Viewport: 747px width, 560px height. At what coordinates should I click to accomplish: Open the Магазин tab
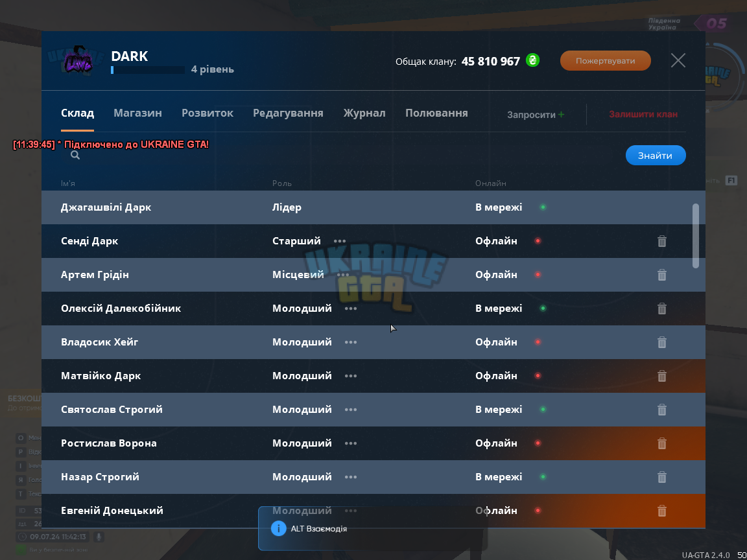tap(137, 113)
